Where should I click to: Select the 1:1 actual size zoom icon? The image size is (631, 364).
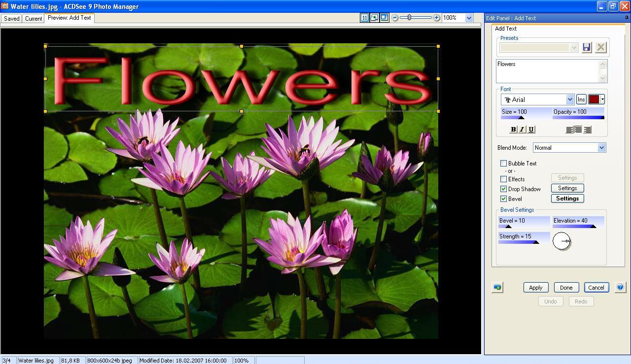tap(365, 17)
